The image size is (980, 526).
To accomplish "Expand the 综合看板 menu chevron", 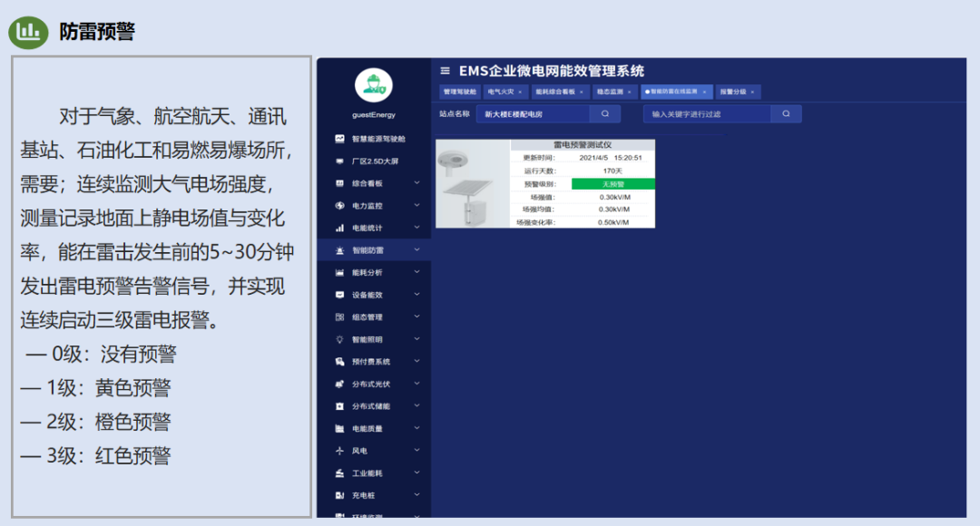I will click(x=416, y=183).
